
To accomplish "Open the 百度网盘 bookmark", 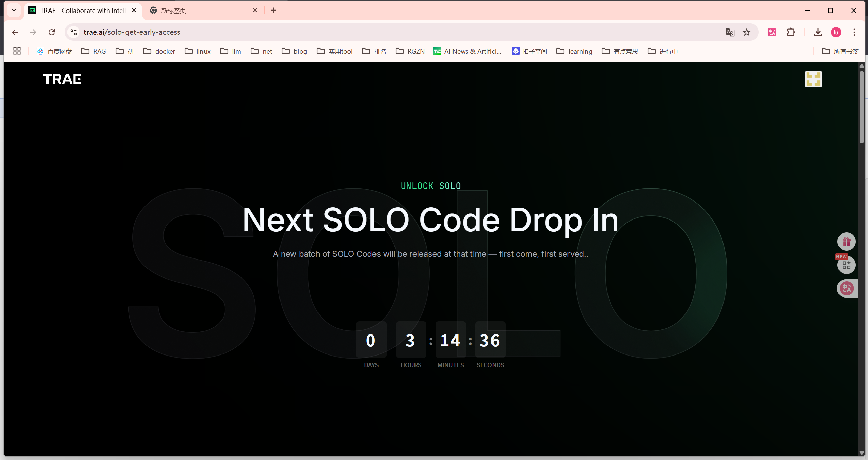I will point(55,51).
